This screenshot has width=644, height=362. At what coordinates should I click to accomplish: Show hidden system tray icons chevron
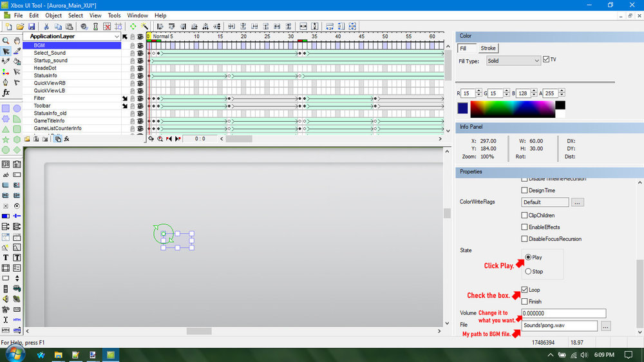coord(551,355)
